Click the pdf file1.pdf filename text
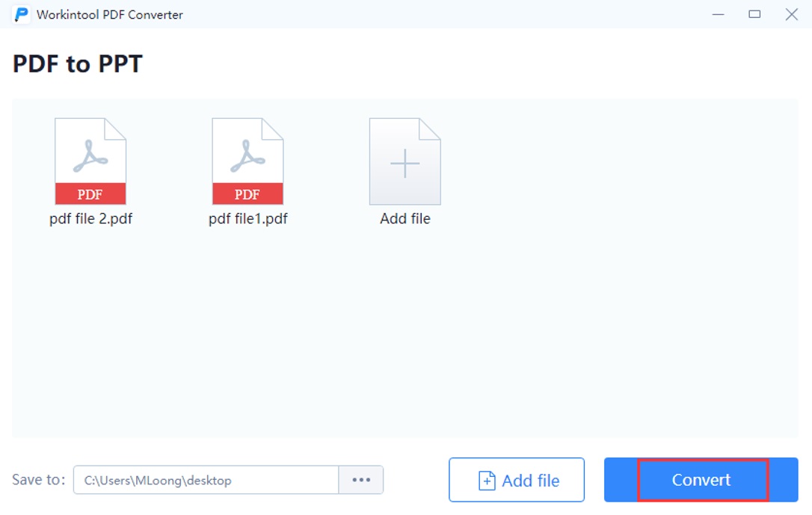 [247, 219]
